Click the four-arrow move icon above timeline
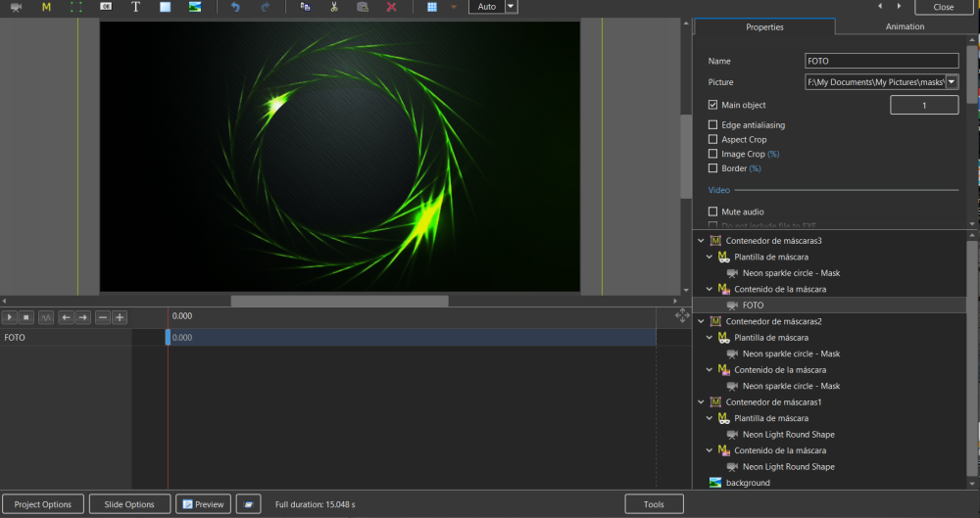The height and width of the screenshot is (518, 980). tap(682, 316)
